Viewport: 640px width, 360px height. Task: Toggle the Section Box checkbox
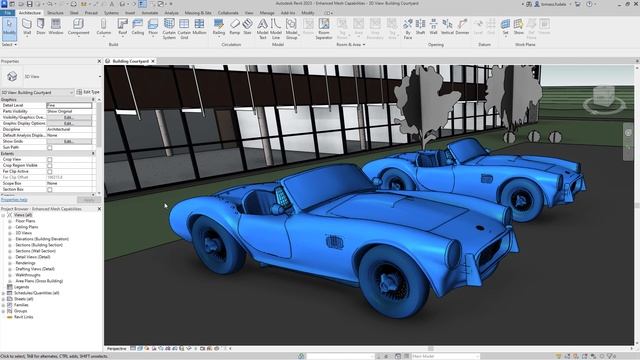(x=49, y=189)
